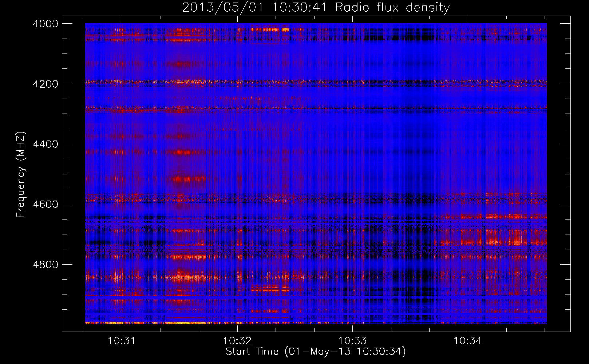Click the 4200 frequency axis label
The height and width of the screenshot is (364, 589).
coord(46,84)
